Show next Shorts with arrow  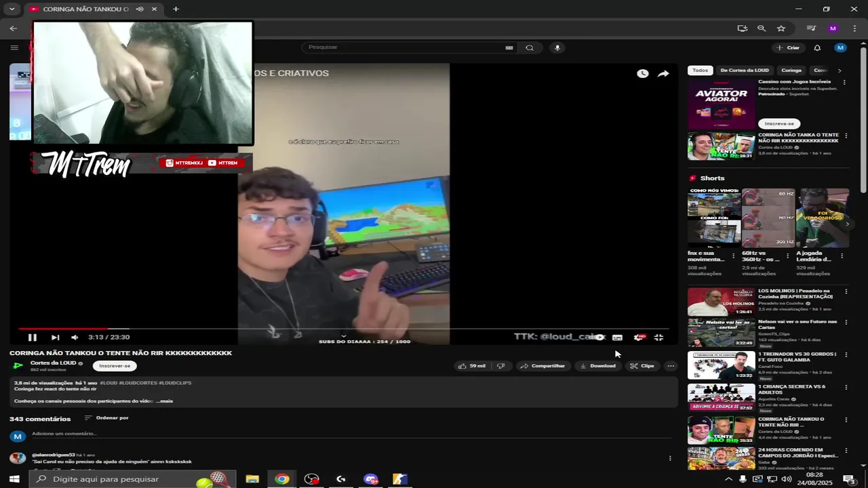847,224
